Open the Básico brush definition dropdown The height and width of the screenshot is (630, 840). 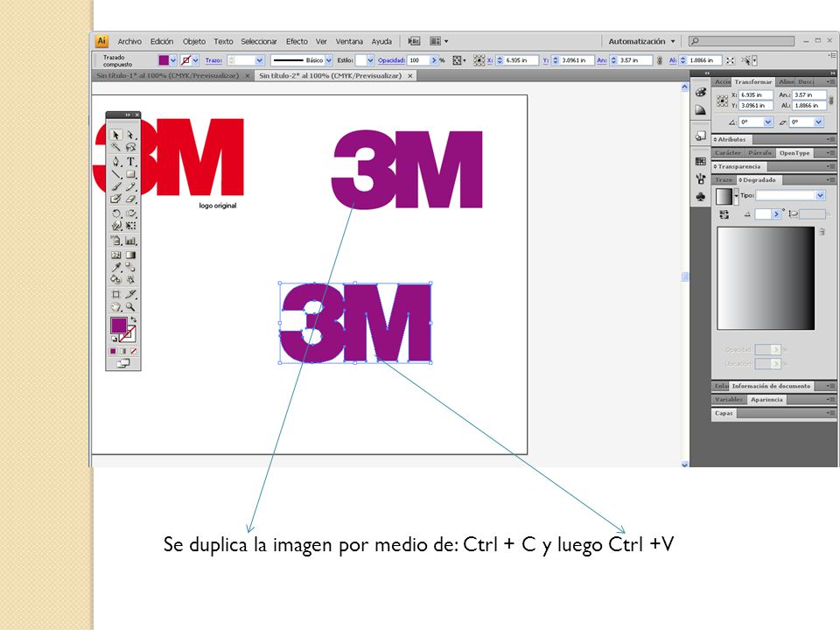pyautogui.click(x=329, y=60)
